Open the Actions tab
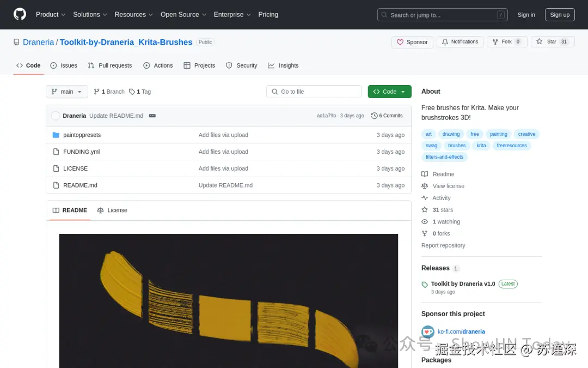The image size is (588, 368). pos(158,65)
